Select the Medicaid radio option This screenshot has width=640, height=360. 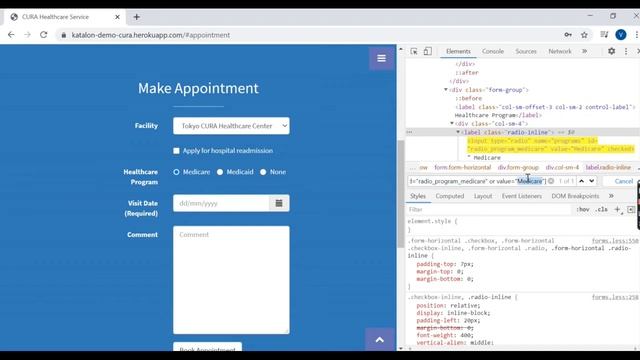tap(220, 172)
